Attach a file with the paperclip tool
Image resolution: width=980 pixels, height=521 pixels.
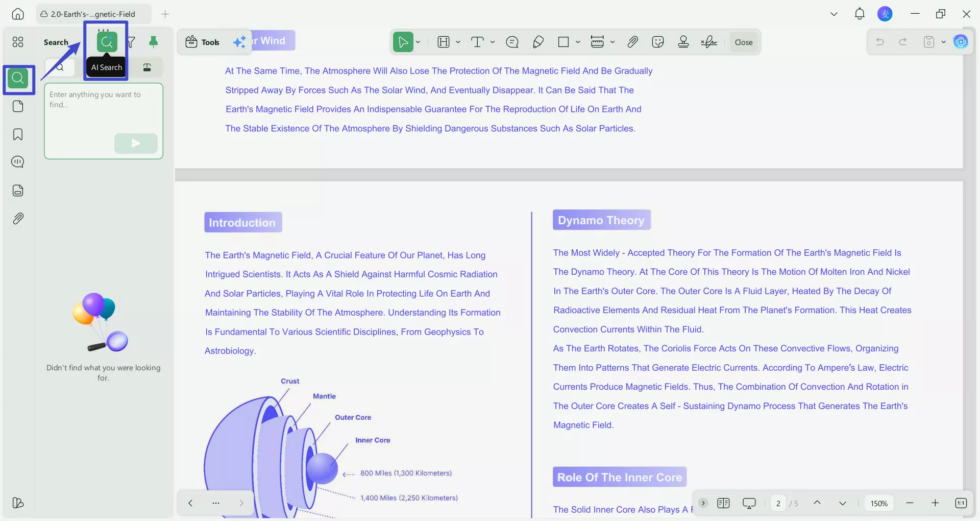tap(632, 42)
